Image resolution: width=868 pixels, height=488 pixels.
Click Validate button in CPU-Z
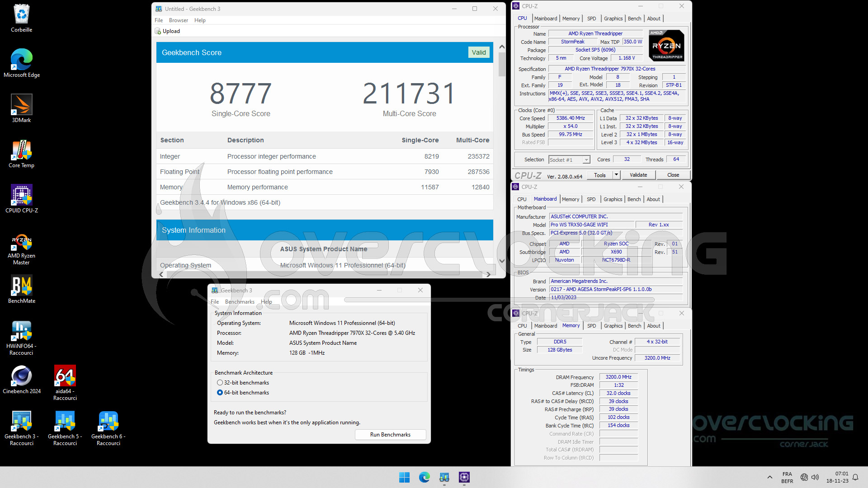pyautogui.click(x=638, y=175)
